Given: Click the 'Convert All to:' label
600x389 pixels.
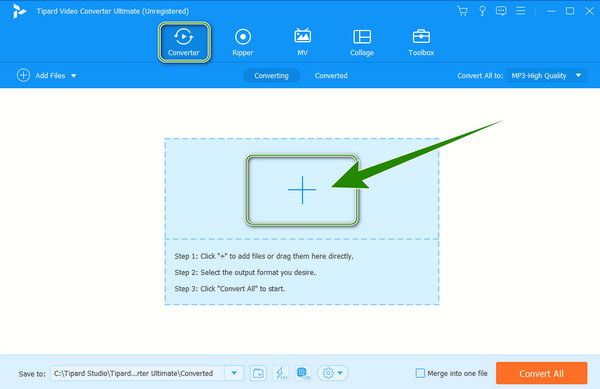Looking at the screenshot, I should coord(480,76).
